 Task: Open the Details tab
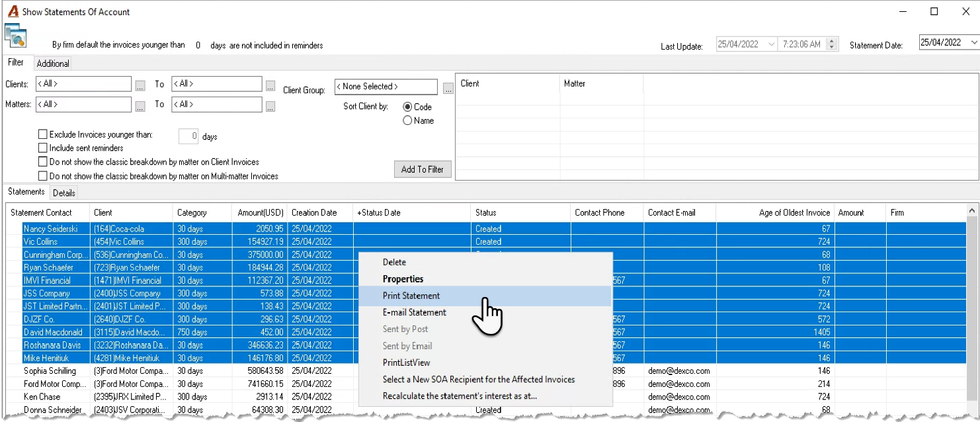click(x=64, y=193)
